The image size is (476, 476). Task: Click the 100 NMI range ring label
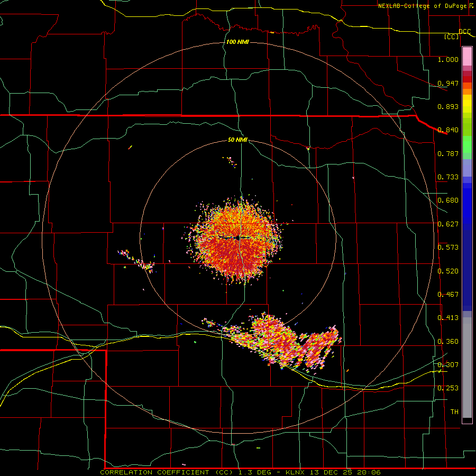pyautogui.click(x=237, y=42)
